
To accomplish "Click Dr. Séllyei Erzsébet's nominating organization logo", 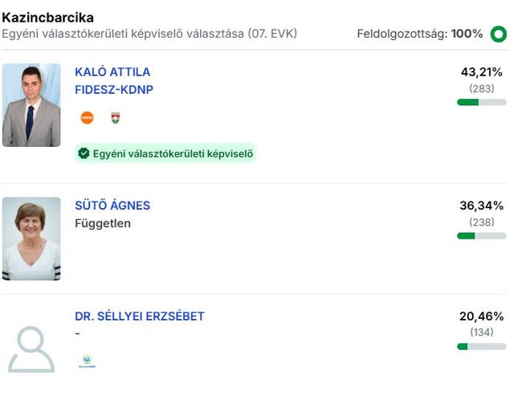I will tap(87, 361).
